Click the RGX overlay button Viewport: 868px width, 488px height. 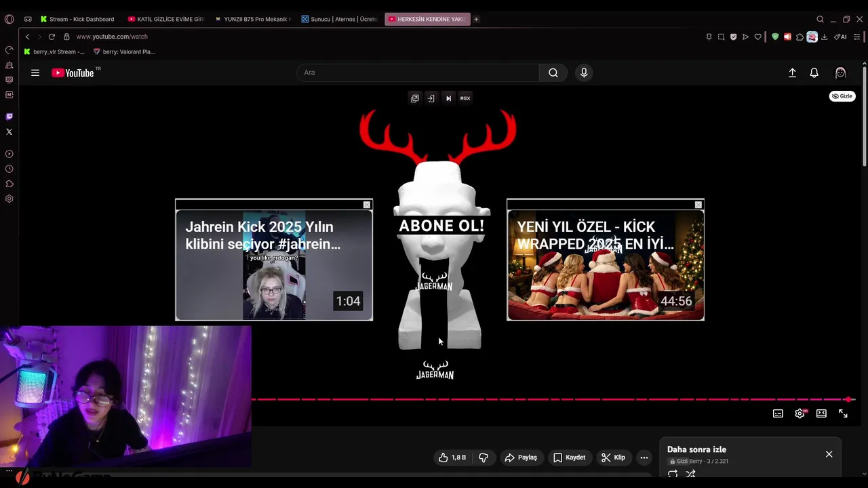coord(465,98)
